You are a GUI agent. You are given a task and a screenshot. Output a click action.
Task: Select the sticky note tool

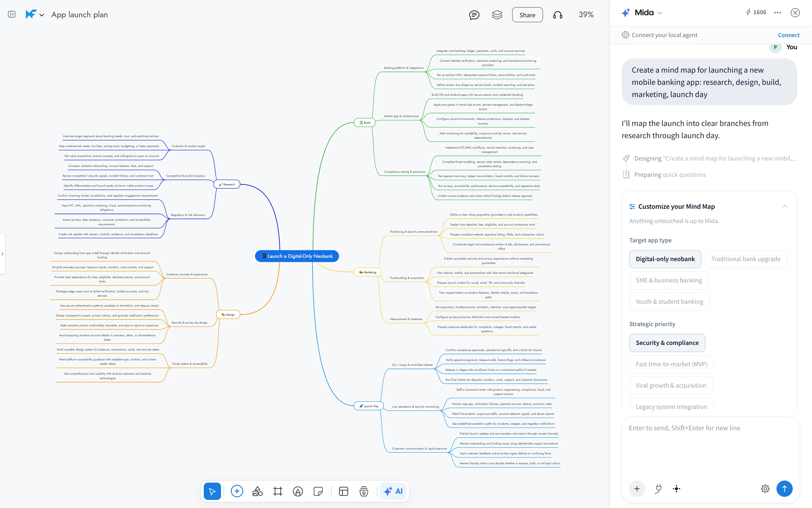(x=318, y=491)
